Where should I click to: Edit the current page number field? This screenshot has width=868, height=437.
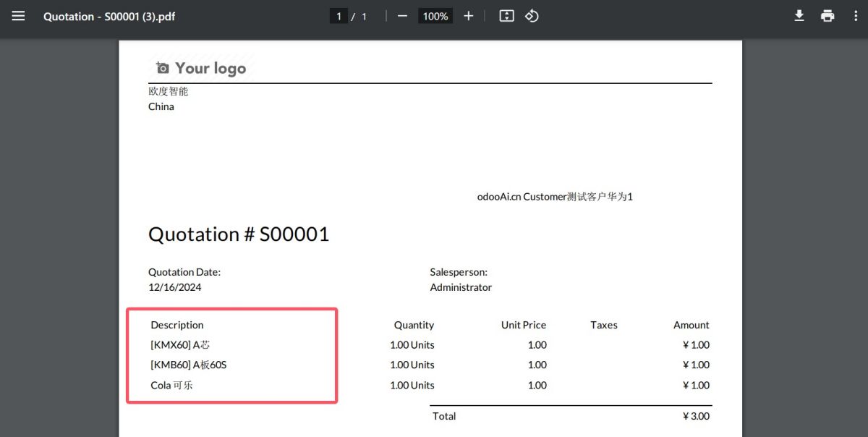pyautogui.click(x=339, y=16)
